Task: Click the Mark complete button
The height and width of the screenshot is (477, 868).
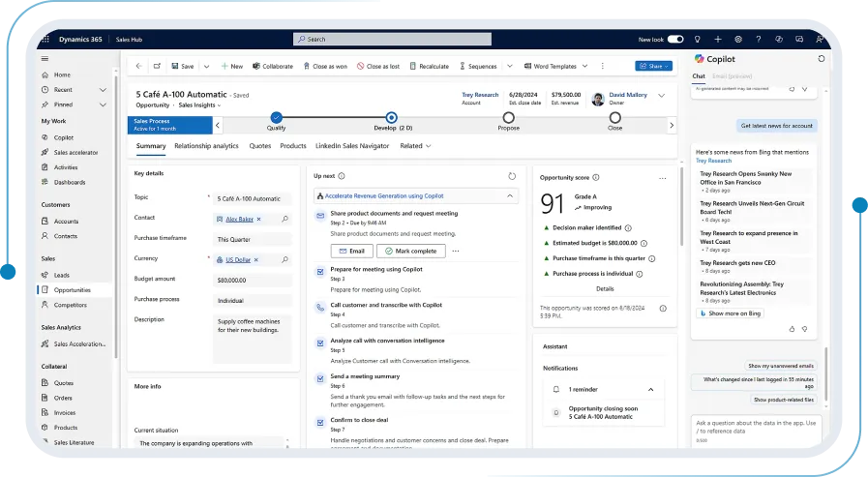Action: tap(410, 252)
